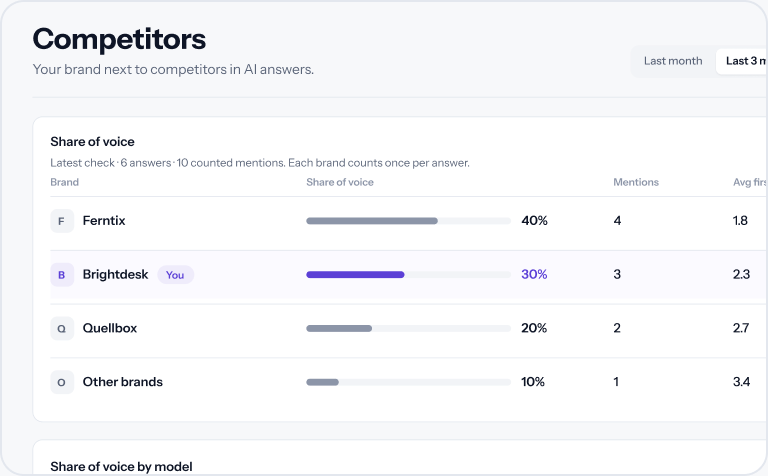Click the You badge next to Brightdesk
This screenshot has height=476, width=768.
pos(175,275)
